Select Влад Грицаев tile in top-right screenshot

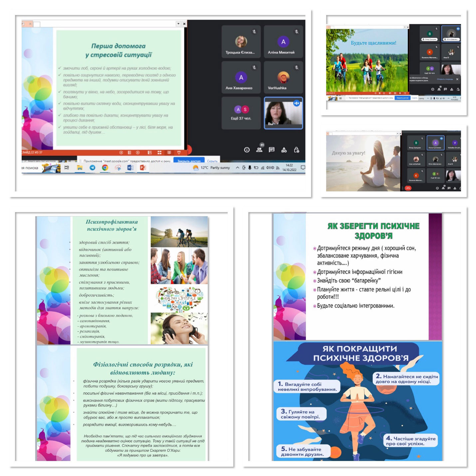(x=430, y=34)
